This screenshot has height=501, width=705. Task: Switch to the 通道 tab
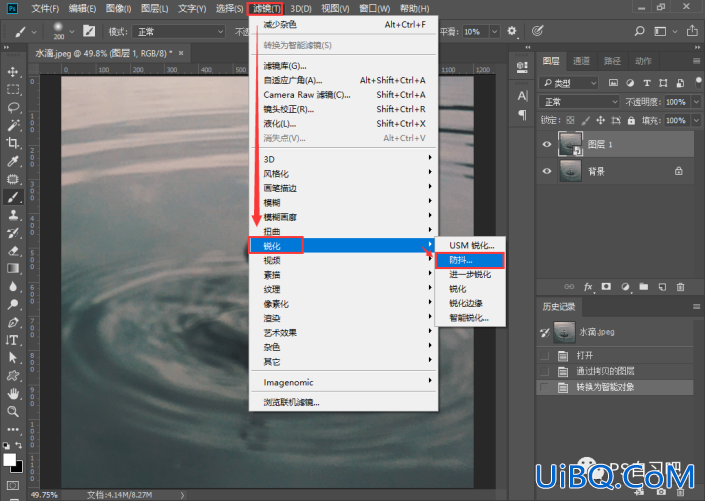tap(581, 61)
